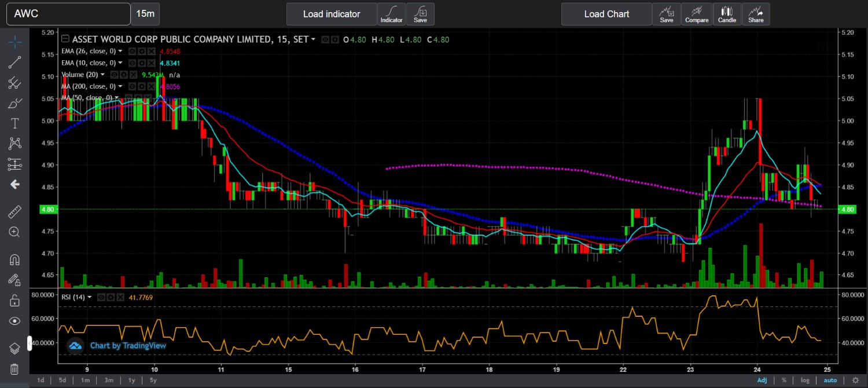Open the Volume (20) indicator dropdown

click(102, 75)
